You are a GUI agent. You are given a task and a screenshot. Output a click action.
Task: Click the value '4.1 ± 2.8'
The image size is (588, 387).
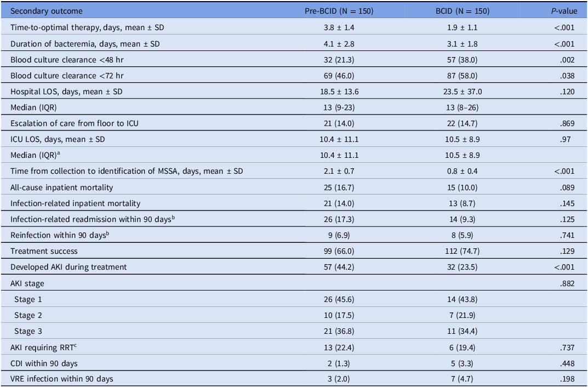pos(339,44)
